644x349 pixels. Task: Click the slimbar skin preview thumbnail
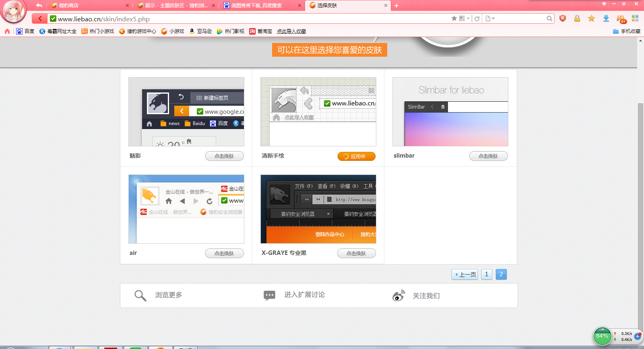pyautogui.click(x=450, y=112)
